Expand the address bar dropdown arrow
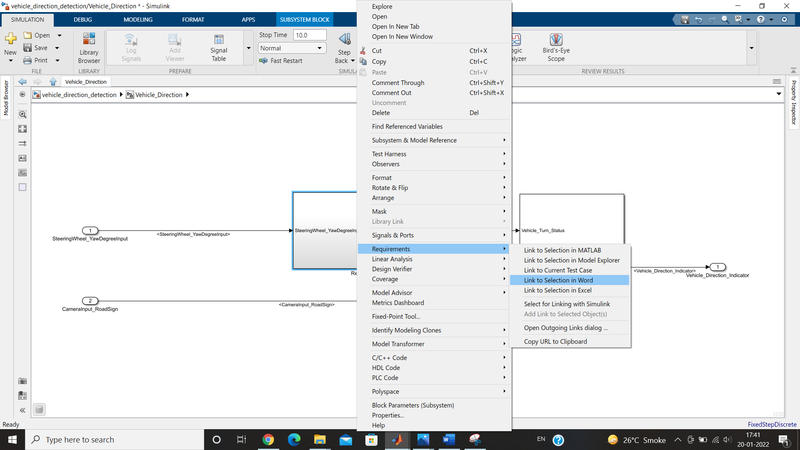 (779, 94)
